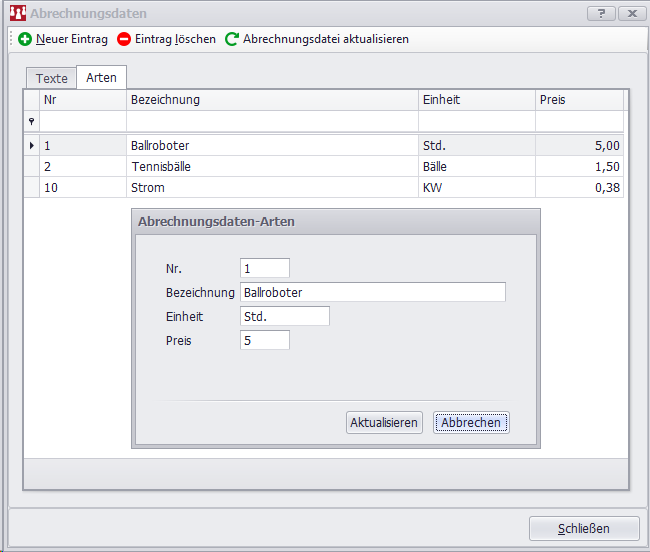Click the row indicator arrow beside Ballroboter

click(x=31, y=146)
